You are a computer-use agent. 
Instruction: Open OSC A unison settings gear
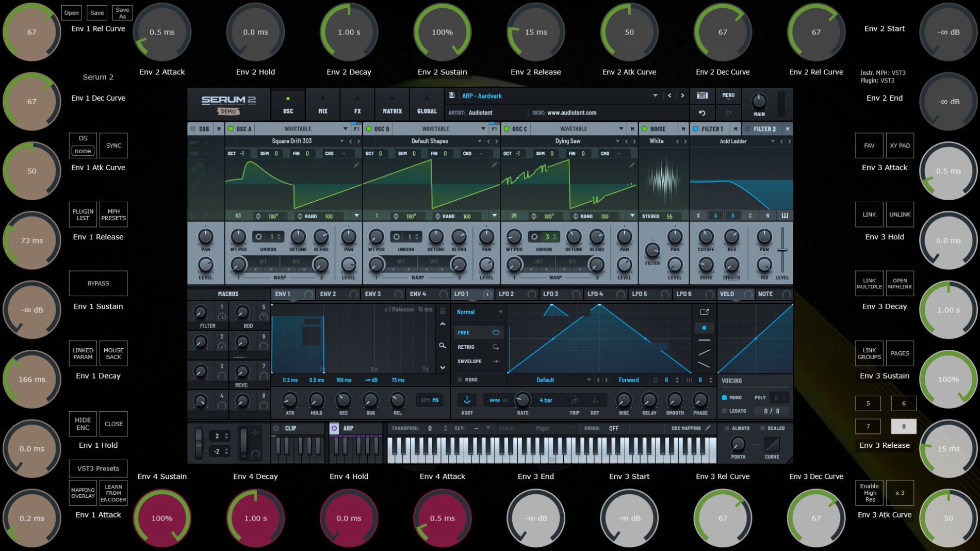coord(258,237)
